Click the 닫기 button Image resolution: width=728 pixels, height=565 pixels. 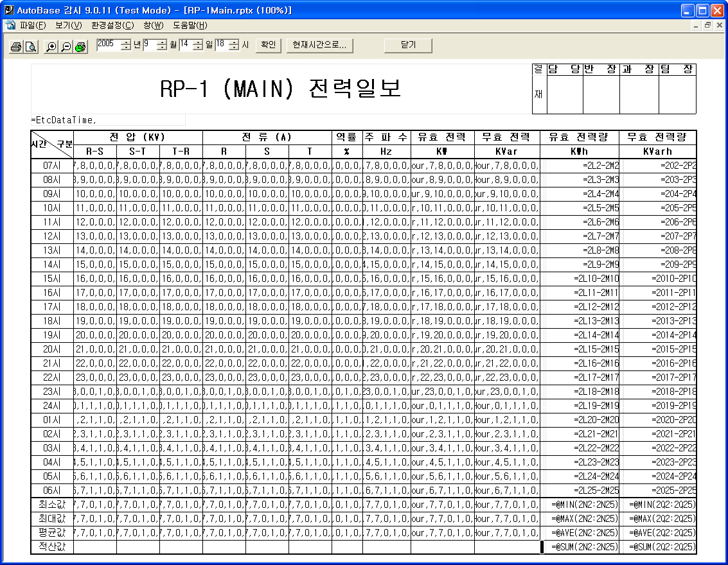click(x=408, y=45)
